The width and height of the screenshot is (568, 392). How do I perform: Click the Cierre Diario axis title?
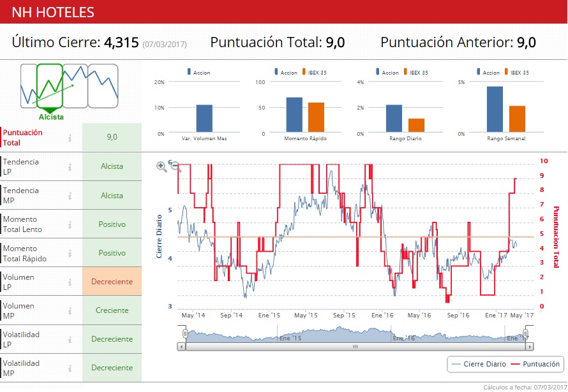[x=159, y=236]
